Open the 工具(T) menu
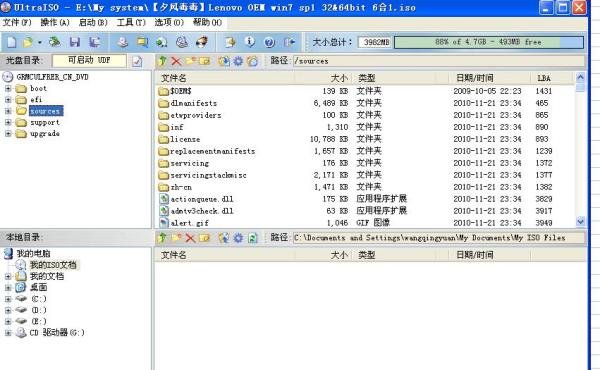This screenshot has height=370, width=600. (131, 22)
